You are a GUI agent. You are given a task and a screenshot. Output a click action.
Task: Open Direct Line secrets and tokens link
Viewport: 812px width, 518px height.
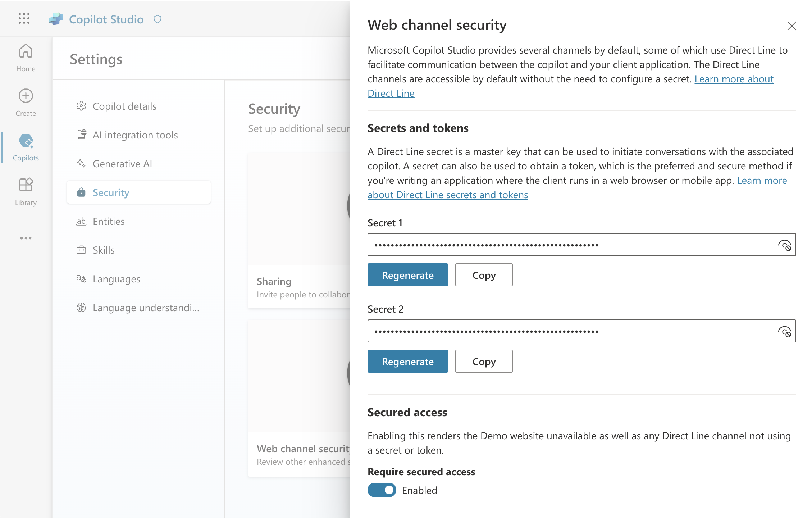click(448, 195)
